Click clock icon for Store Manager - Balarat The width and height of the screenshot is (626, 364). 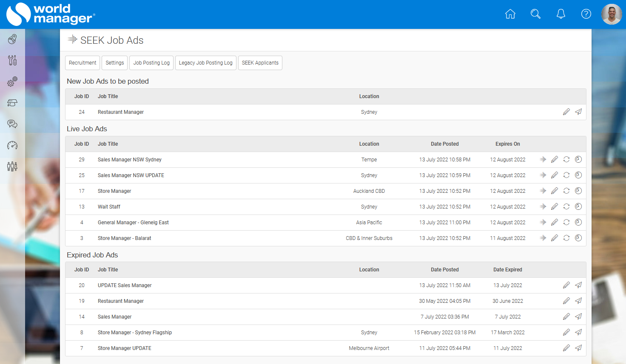coord(578,238)
